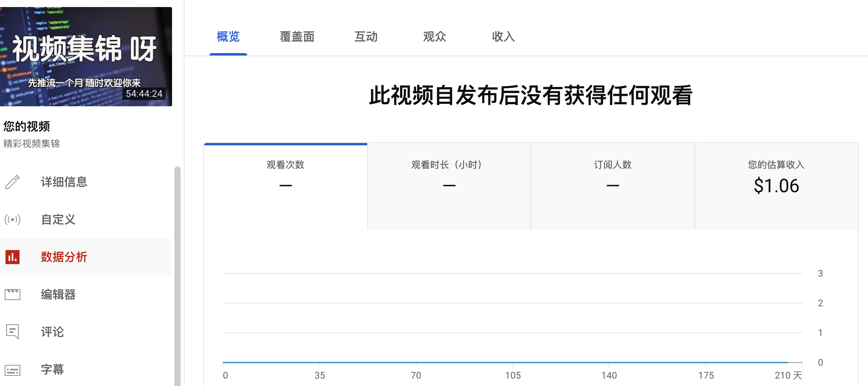
Task: Select the 观看次数 metric card
Action: [x=285, y=187]
